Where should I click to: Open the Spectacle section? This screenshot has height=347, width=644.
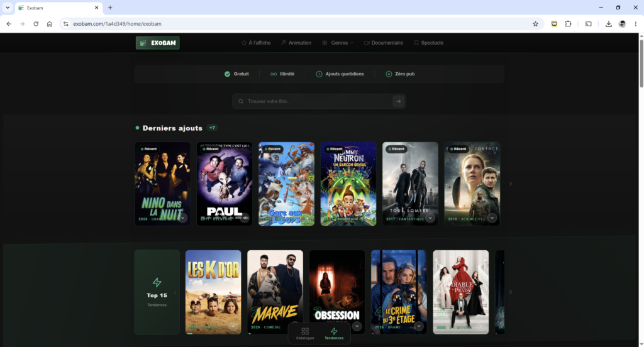(x=428, y=43)
